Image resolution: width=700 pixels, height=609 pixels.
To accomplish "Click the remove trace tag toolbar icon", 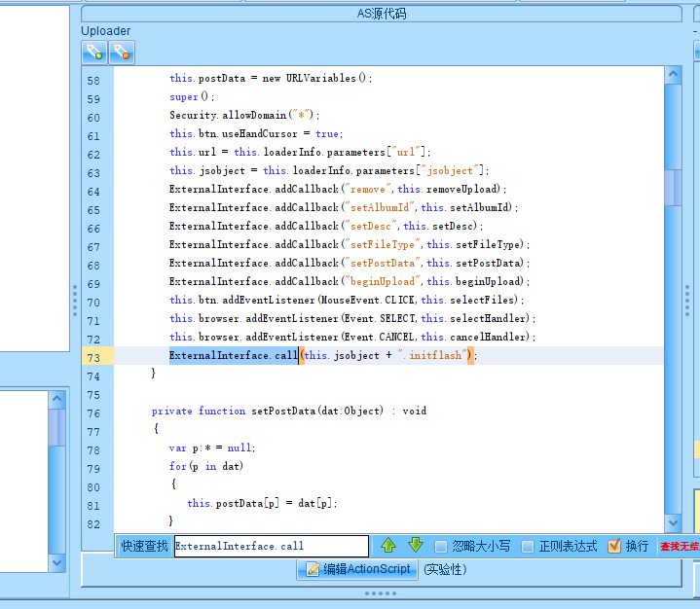I will point(122,53).
